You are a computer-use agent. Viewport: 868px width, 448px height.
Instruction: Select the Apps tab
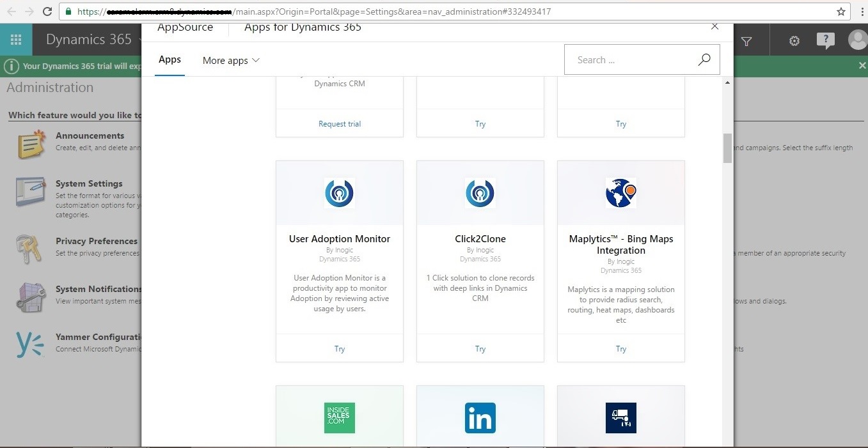coord(170,59)
